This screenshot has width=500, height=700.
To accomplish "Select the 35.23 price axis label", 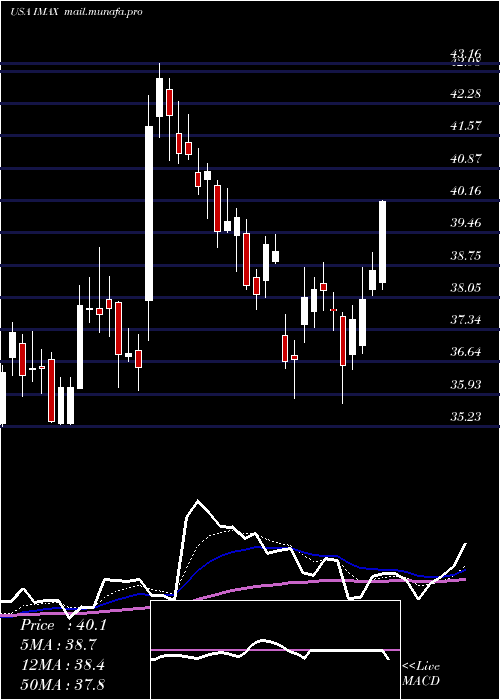I will pos(466,416).
